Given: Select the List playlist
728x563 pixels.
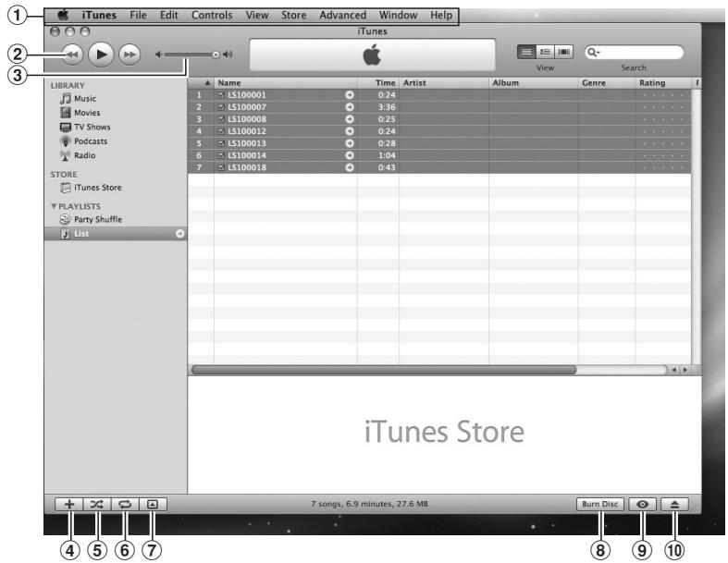Looking at the screenshot, I should pyautogui.click(x=116, y=234).
